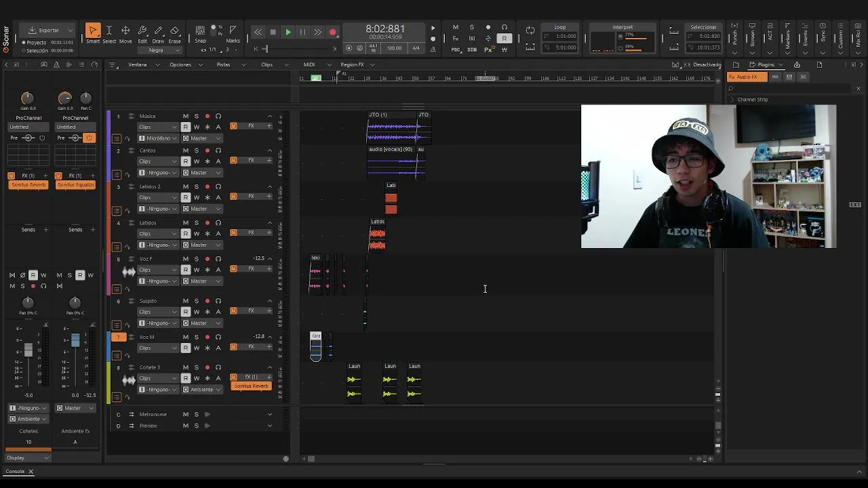The width and height of the screenshot is (868, 488).
Task: Start recording with Record button
Action: pos(332,32)
